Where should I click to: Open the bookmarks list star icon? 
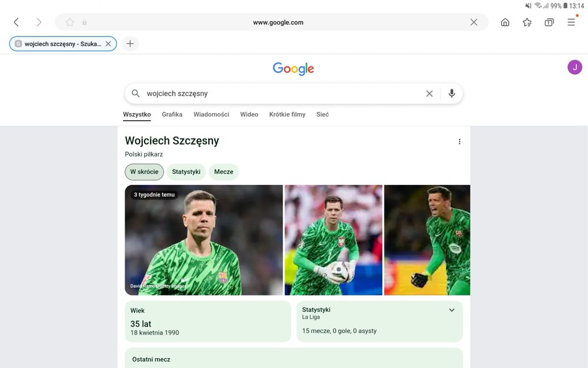[527, 22]
